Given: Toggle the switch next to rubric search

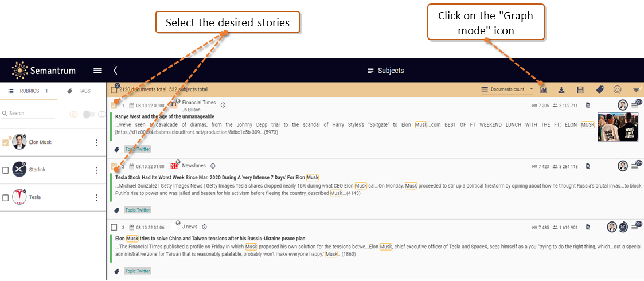Looking at the screenshot, I should pos(88,114).
